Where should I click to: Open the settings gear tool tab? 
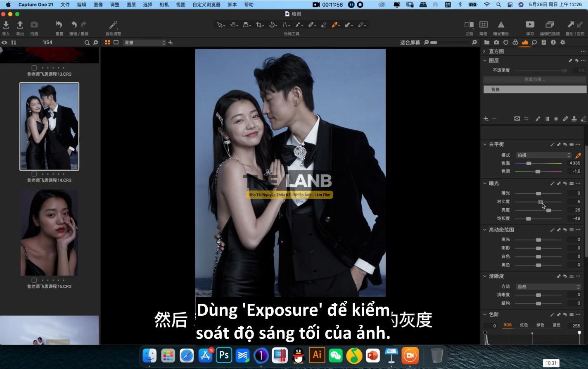563,42
